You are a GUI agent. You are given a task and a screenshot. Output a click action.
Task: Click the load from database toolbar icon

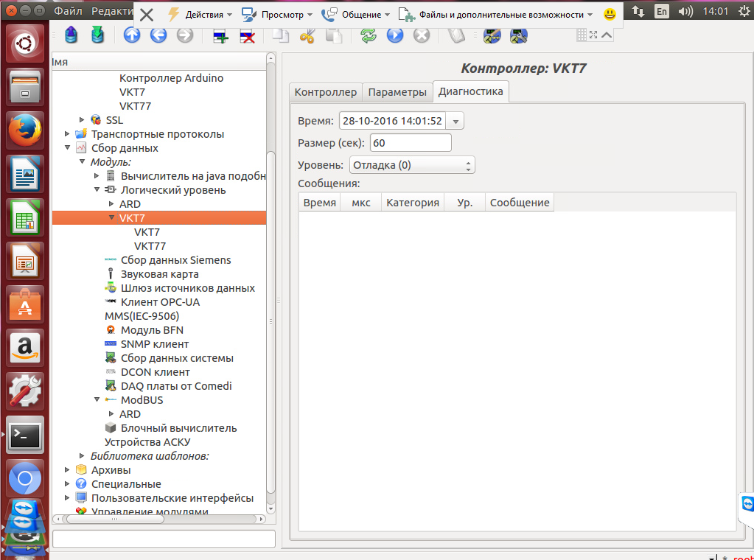(x=71, y=35)
